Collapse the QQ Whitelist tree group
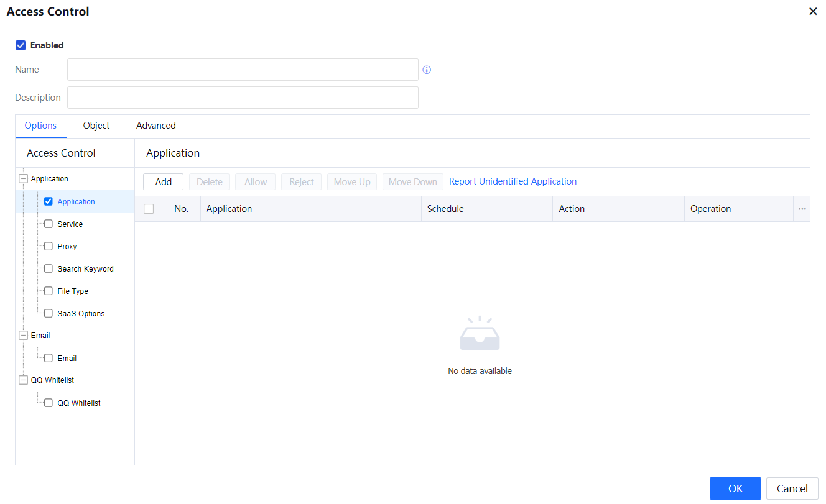Viewport: 826px width, 504px height. pos(24,380)
